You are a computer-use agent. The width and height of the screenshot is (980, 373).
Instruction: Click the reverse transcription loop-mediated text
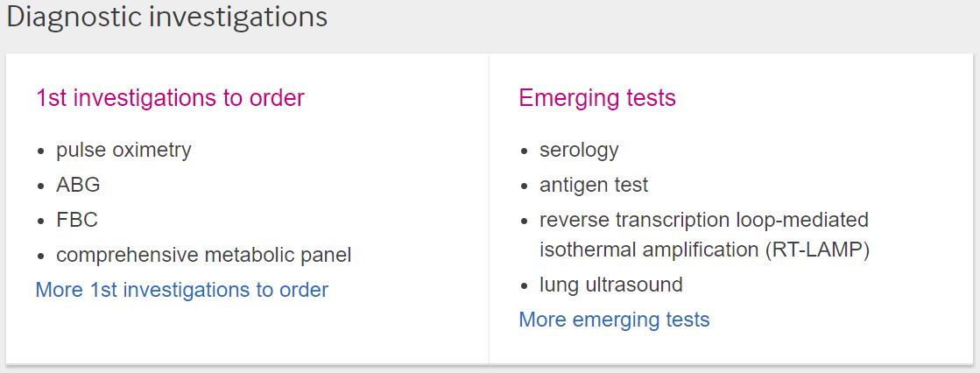704,220
